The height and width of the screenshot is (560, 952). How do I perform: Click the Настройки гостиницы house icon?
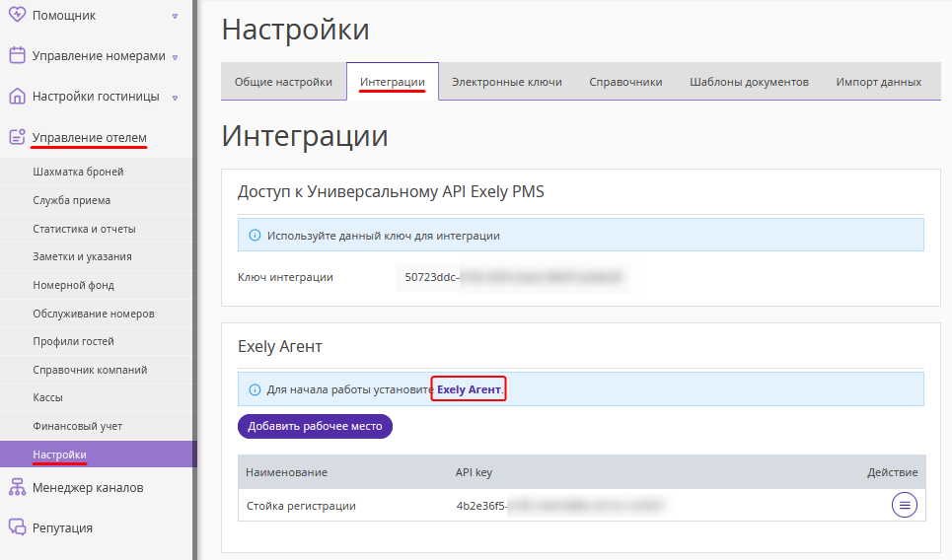point(17,96)
